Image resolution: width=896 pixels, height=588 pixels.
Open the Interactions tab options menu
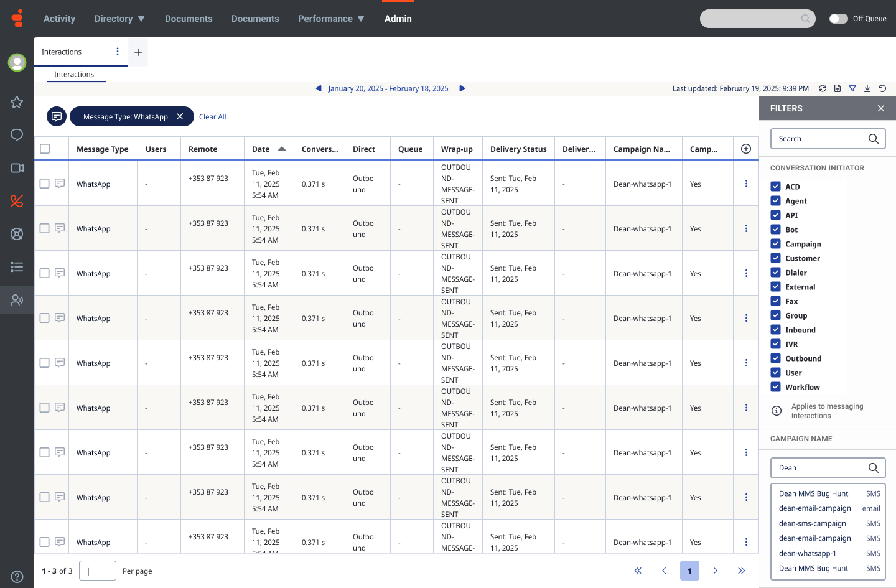pos(118,52)
